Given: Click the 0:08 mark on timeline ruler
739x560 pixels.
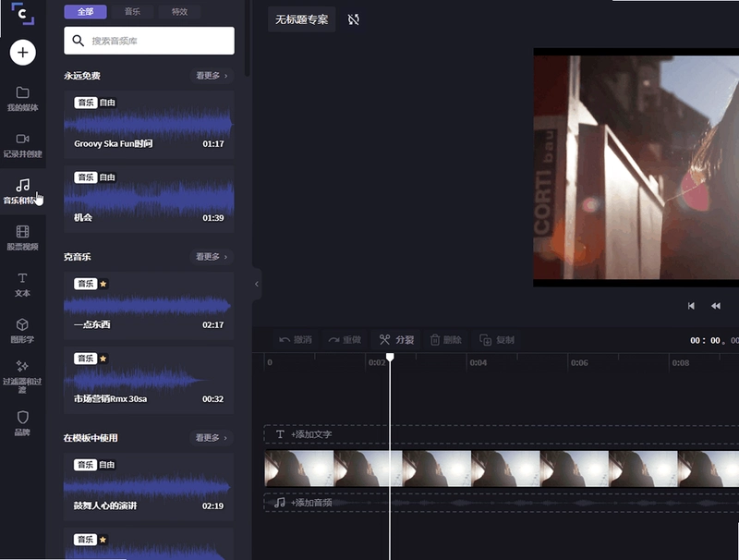Looking at the screenshot, I should (681, 362).
